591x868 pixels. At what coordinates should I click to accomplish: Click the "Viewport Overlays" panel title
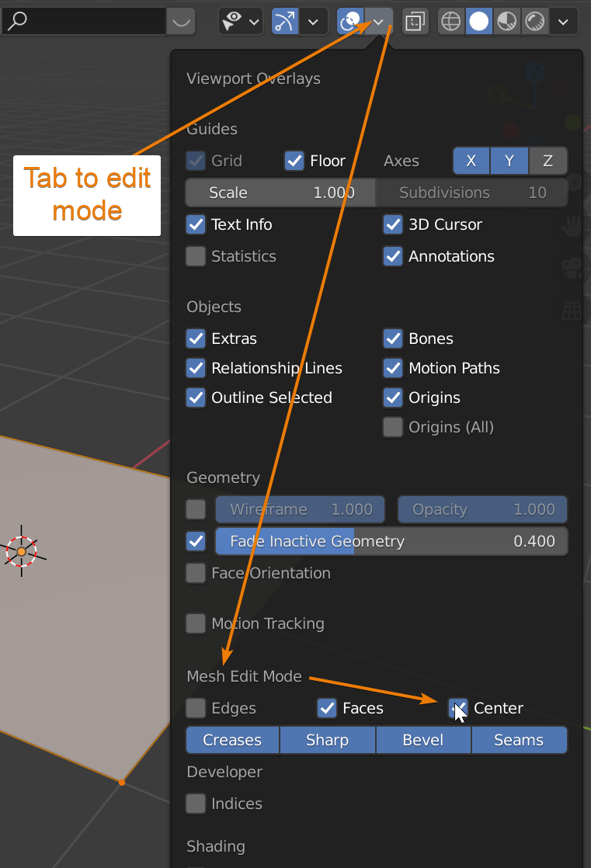(x=254, y=78)
